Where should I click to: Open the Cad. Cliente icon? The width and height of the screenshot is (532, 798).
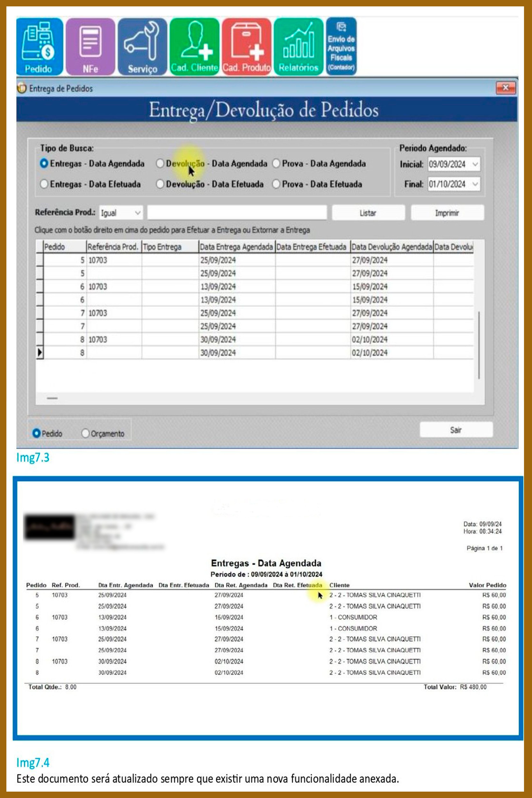point(194,46)
